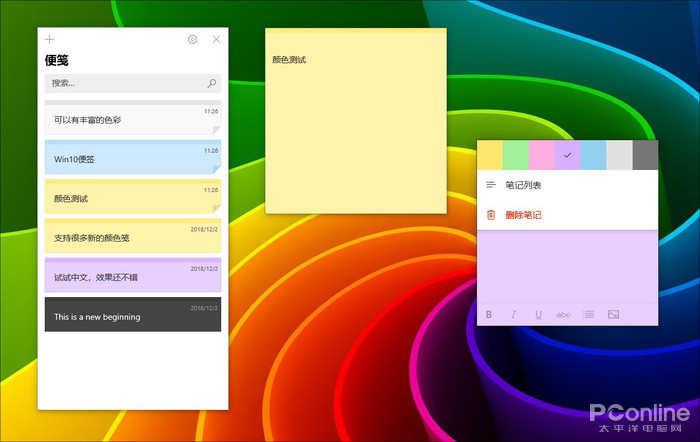Click the purple note's text editing area
This screenshot has height=442, width=700.
[x=567, y=267]
